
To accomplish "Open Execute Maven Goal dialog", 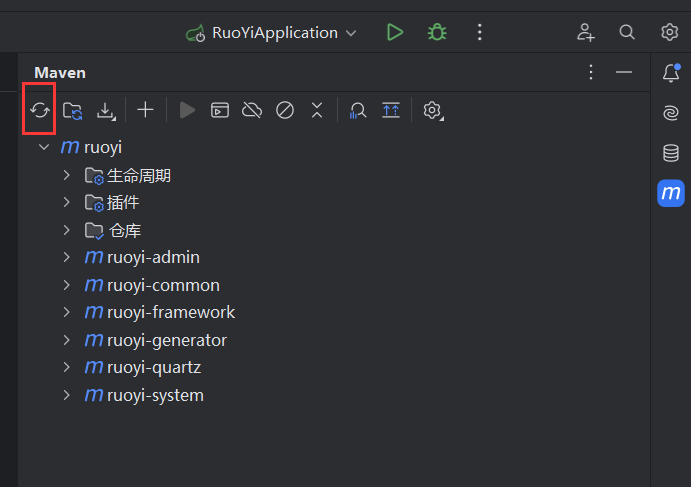I will tap(219, 110).
